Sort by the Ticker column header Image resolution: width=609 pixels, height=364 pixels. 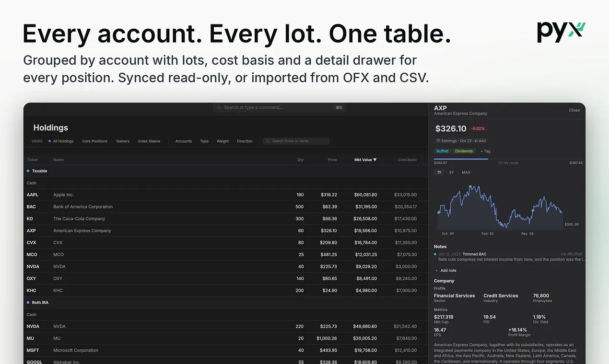(32, 159)
